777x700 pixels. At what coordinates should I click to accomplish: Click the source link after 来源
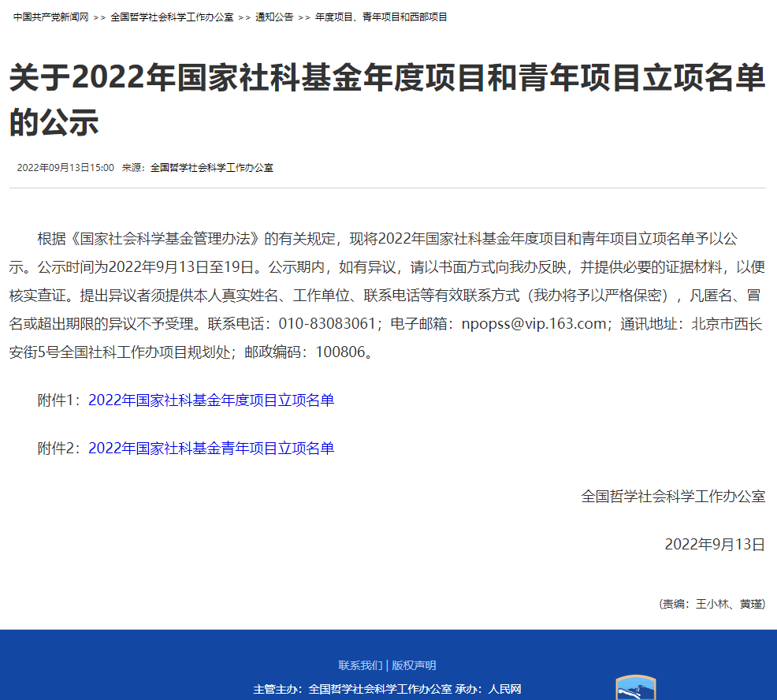coord(211,168)
